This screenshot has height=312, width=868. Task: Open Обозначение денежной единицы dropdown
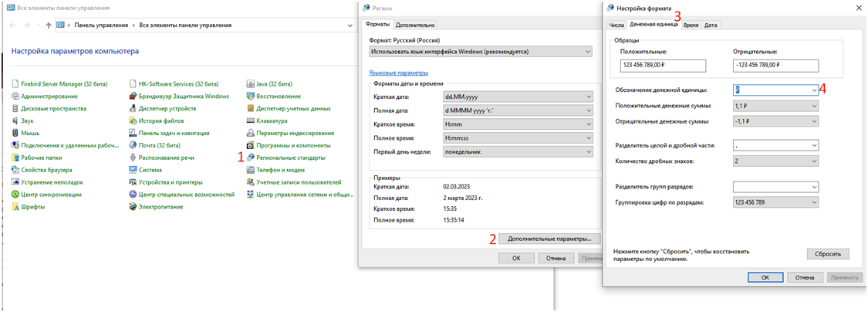(775, 90)
